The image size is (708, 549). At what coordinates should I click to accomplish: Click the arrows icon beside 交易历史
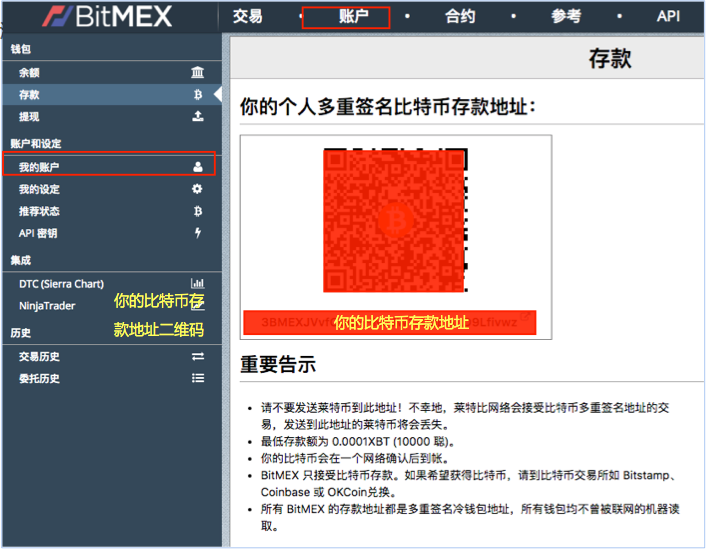[198, 356]
